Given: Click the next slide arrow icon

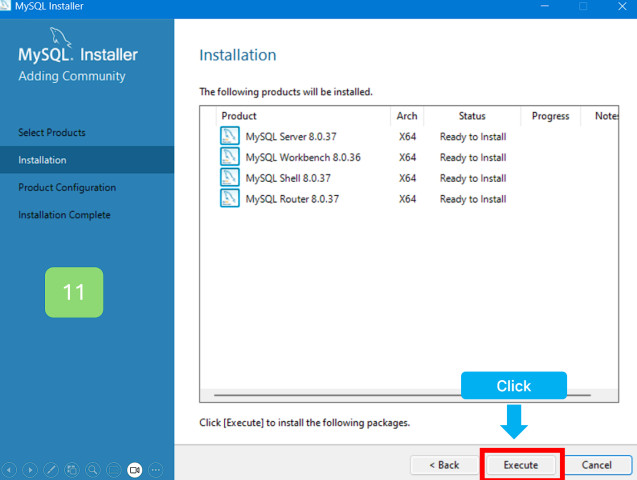Looking at the screenshot, I should 30,470.
